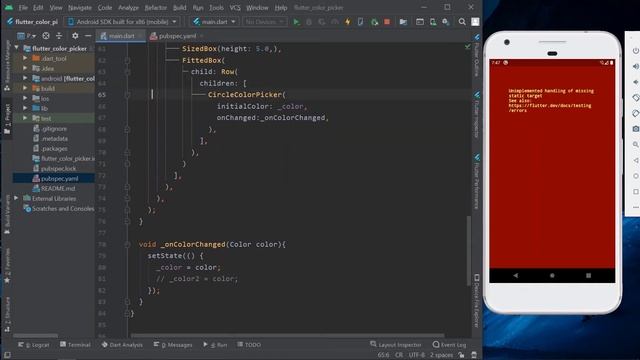
Task: Start debugging with the bug icon
Action: [x=309, y=22]
